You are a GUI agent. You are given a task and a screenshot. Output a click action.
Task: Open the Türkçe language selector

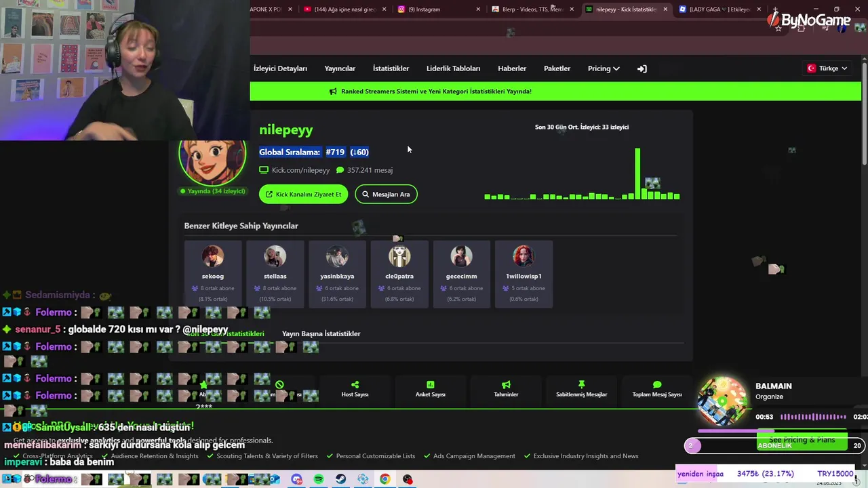point(827,68)
